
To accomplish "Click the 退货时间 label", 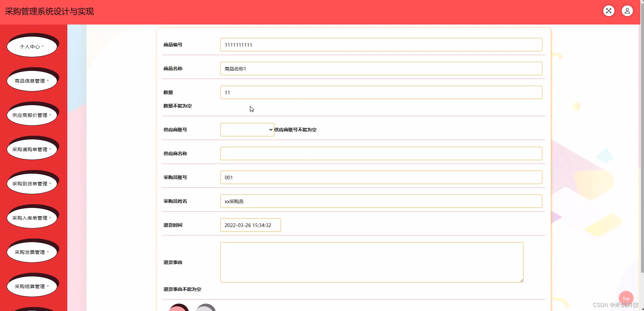I will (173, 225).
